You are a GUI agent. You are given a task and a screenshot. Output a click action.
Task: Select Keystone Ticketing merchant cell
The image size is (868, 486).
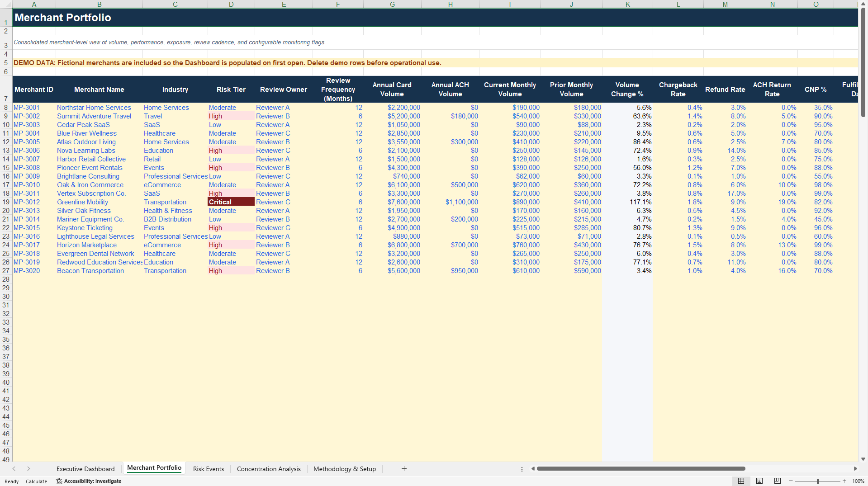99,228
